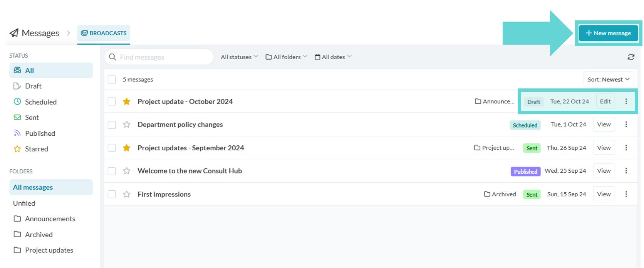Click the Announce... folder tag on October update

click(x=495, y=102)
